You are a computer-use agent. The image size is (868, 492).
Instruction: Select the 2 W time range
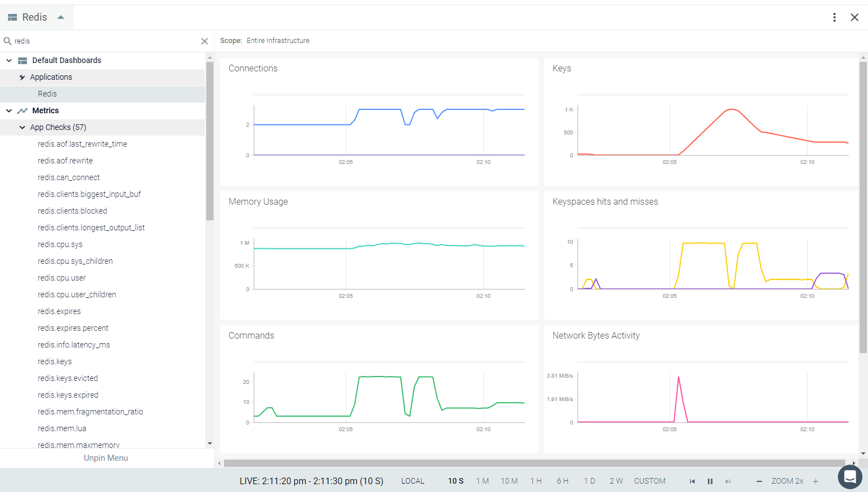[x=616, y=481]
